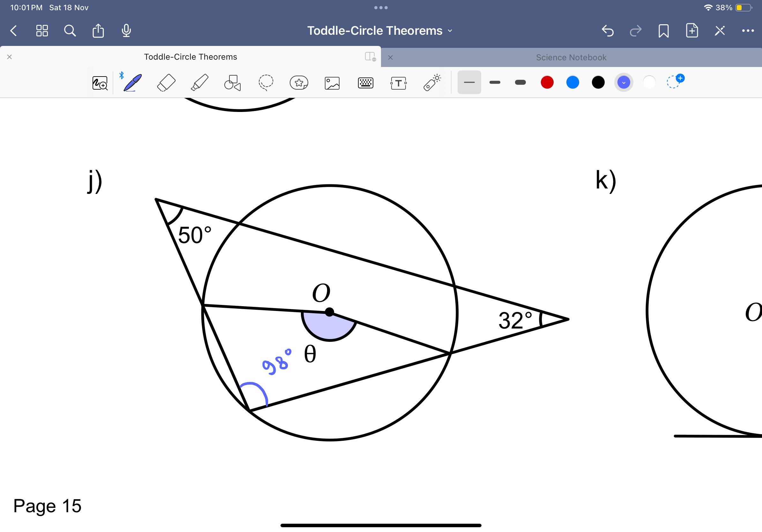Select the thinnest stroke width
The height and width of the screenshot is (532, 762).
click(x=469, y=82)
